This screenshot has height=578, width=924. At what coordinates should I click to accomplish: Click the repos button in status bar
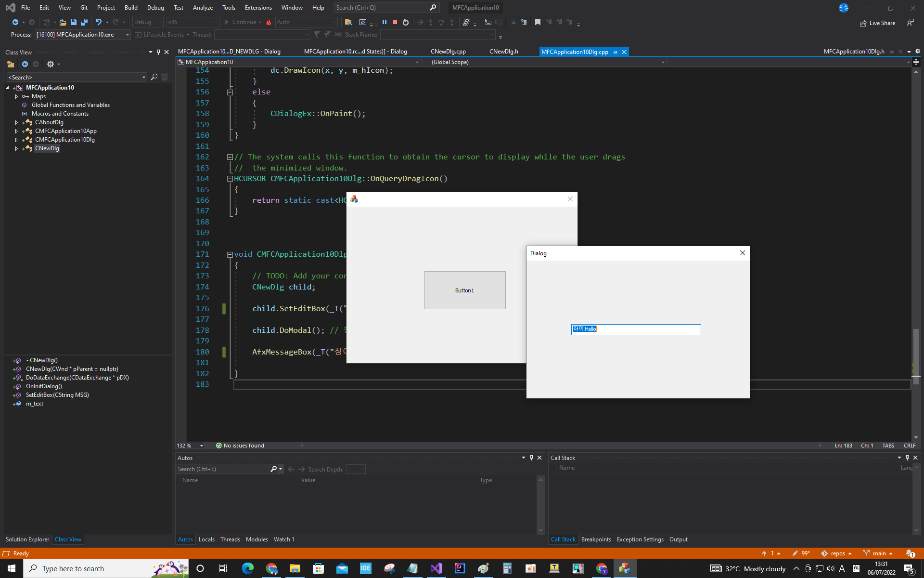(836, 553)
